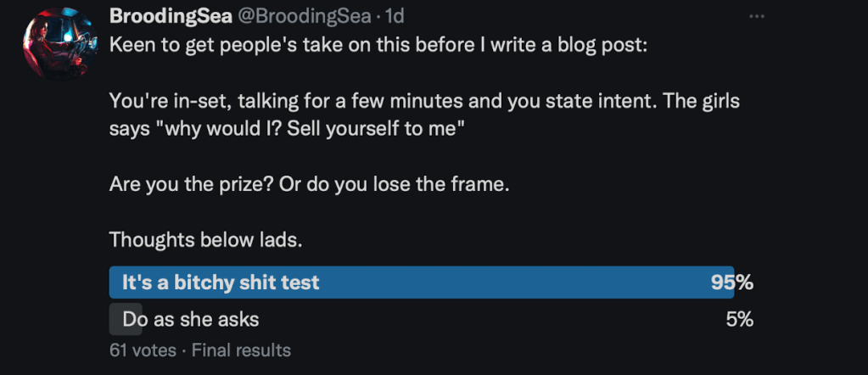This screenshot has width=868, height=375.
Task: Click the 95% result label
Action: click(732, 283)
